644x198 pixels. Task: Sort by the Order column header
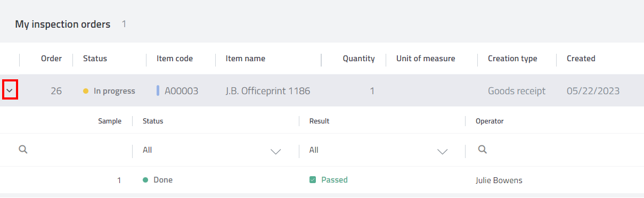[x=51, y=59]
